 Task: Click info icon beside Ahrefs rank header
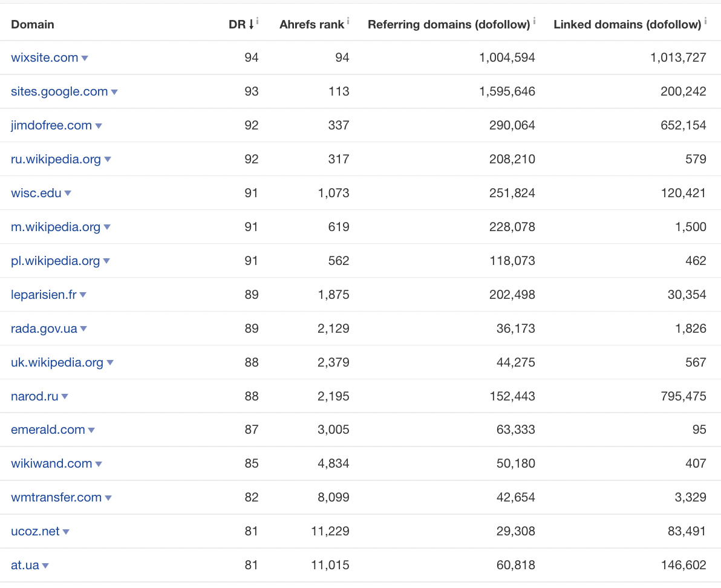348,21
